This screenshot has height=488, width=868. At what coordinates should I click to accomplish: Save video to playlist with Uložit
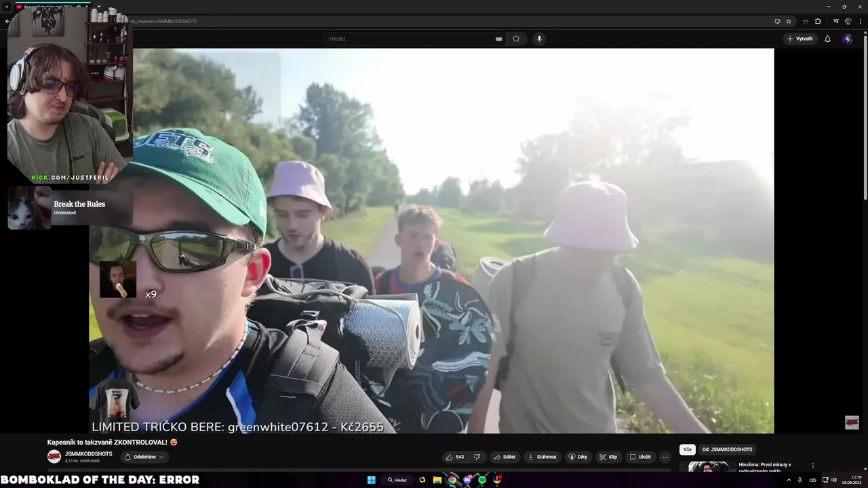coord(640,457)
